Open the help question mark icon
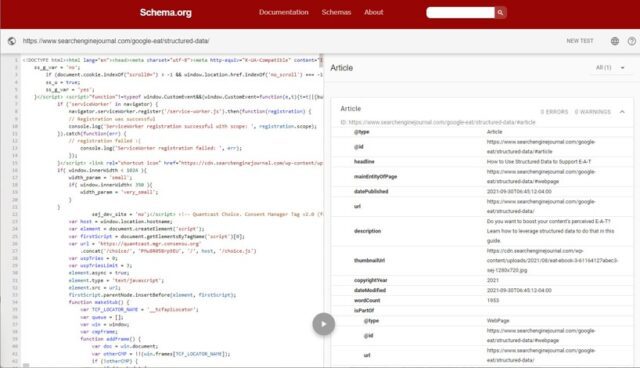Viewport: 640px width, 368px height. tap(631, 41)
